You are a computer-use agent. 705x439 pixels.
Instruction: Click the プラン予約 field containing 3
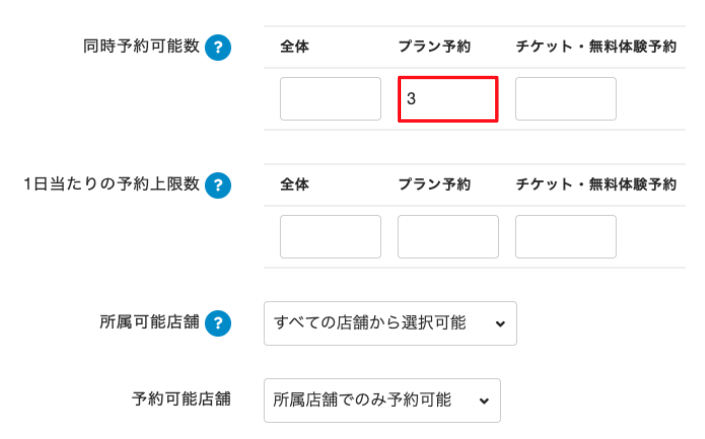pyautogui.click(x=448, y=99)
